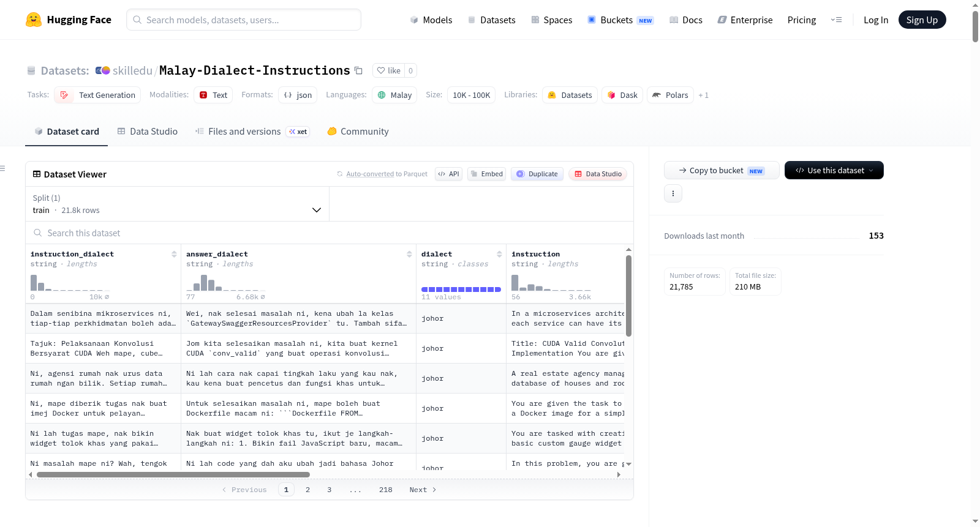Click the Text Generation task tag
Image resolution: width=980 pixels, height=527 pixels.
click(x=97, y=95)
